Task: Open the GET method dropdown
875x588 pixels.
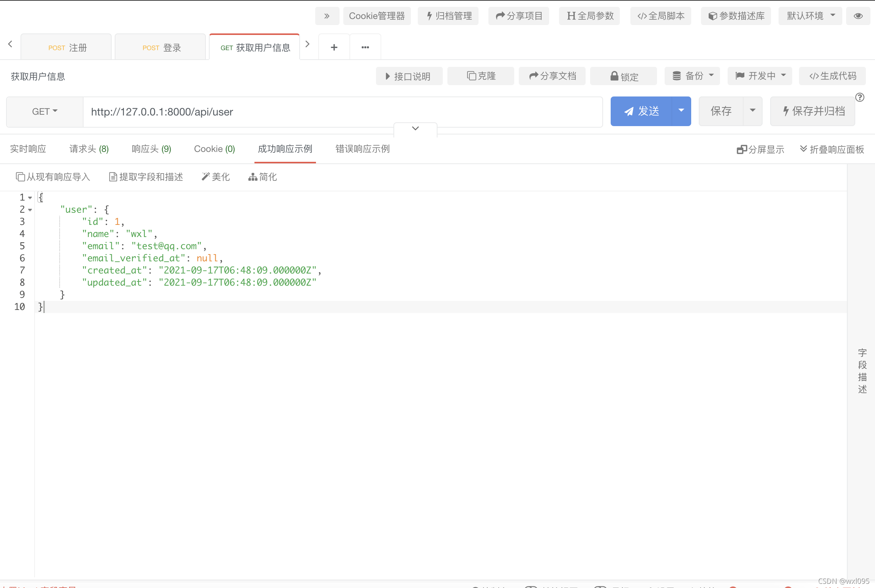Action: pyautogui.click(x=44, y=111)
